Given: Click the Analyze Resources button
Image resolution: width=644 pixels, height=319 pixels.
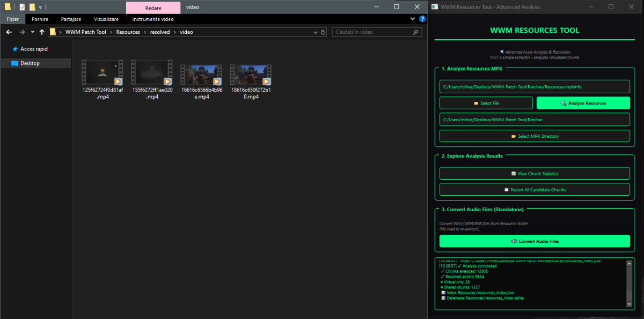Looking at the screenshot, I should coord(583,103).
